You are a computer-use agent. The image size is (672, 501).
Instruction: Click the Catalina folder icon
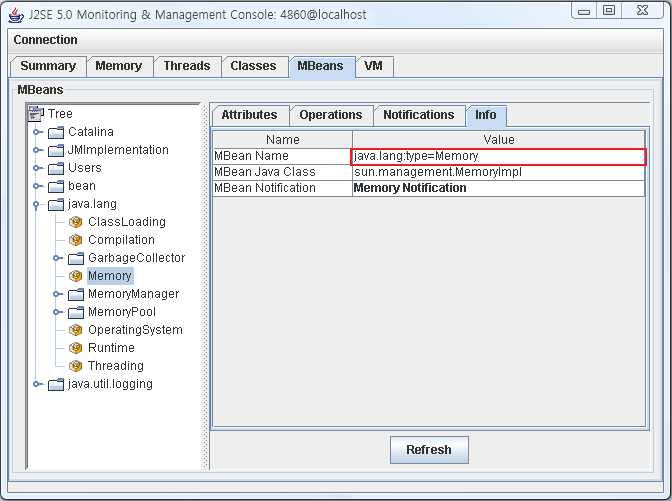55,132
